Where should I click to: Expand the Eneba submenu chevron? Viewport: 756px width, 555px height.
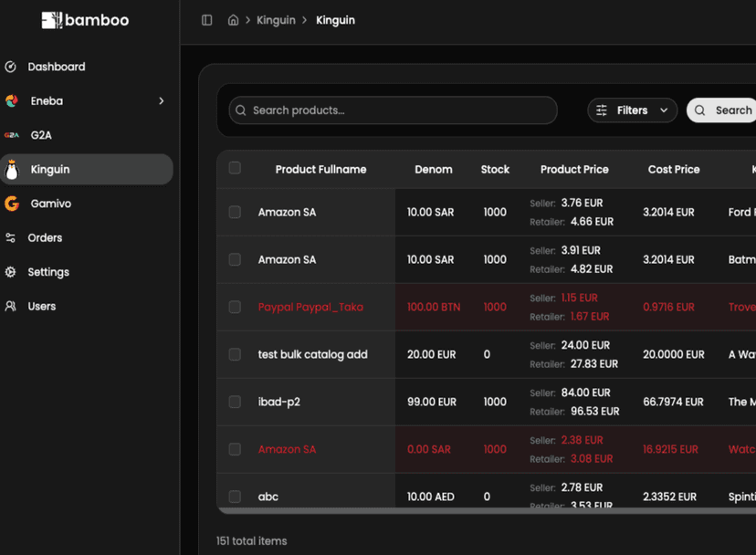point(162,101)
